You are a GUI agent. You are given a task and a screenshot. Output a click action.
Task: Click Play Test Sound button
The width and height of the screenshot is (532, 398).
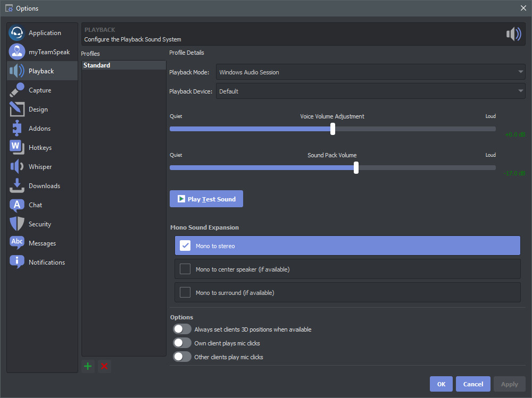pyautogui.click(x=206, y=199)
